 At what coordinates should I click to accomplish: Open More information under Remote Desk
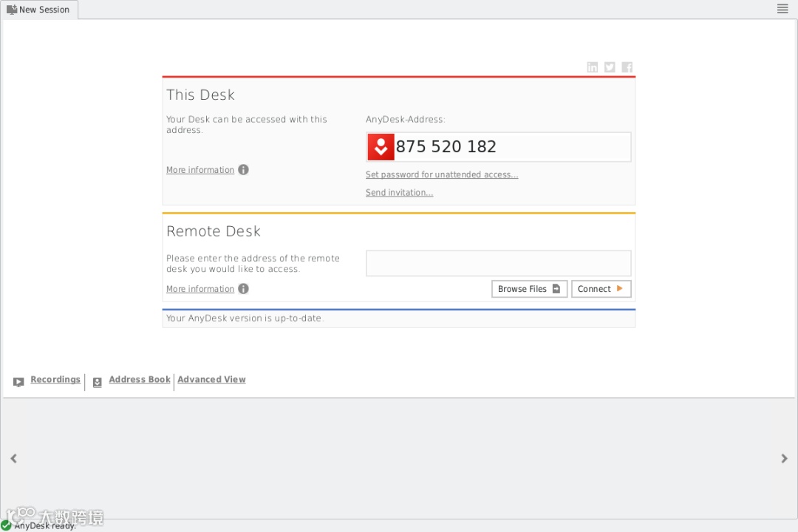click(200, 289)
